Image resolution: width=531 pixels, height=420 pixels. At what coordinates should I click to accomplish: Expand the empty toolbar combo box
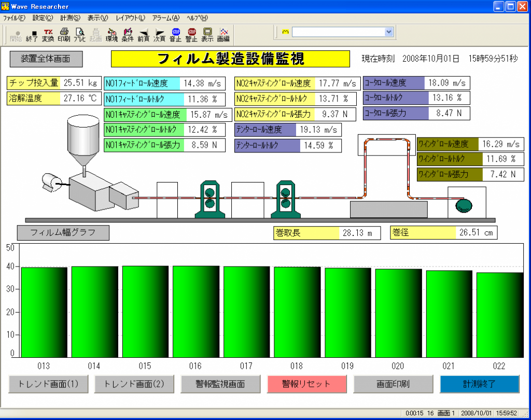[x=389, y=32]
